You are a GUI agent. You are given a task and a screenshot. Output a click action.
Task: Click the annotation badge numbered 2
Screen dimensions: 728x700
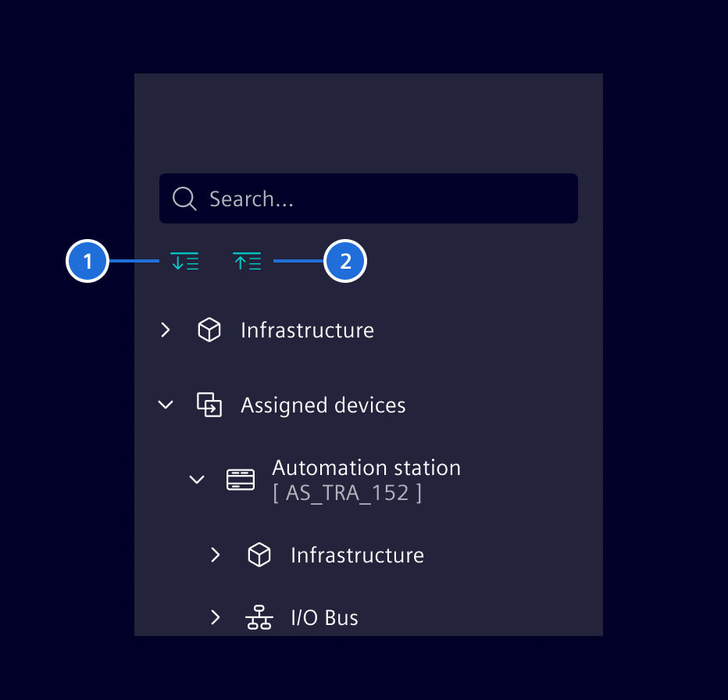345,262
